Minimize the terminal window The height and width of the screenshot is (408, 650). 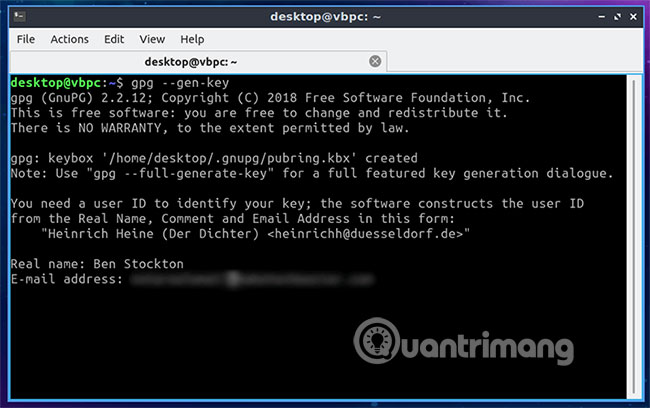tap(601, 17)
